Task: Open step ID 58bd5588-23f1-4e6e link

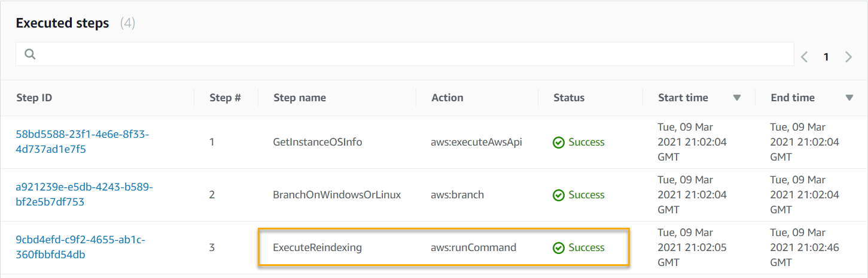Action: 82,142
